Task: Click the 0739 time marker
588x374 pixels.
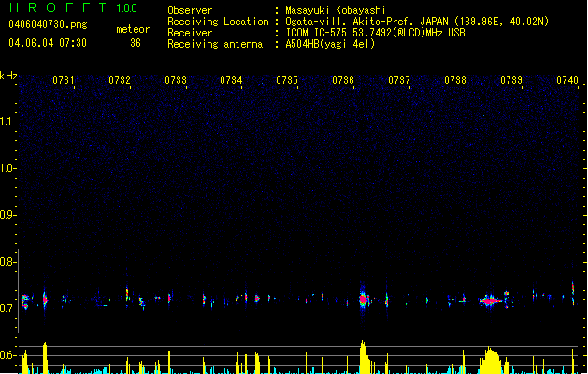Action: click(511, 80)
